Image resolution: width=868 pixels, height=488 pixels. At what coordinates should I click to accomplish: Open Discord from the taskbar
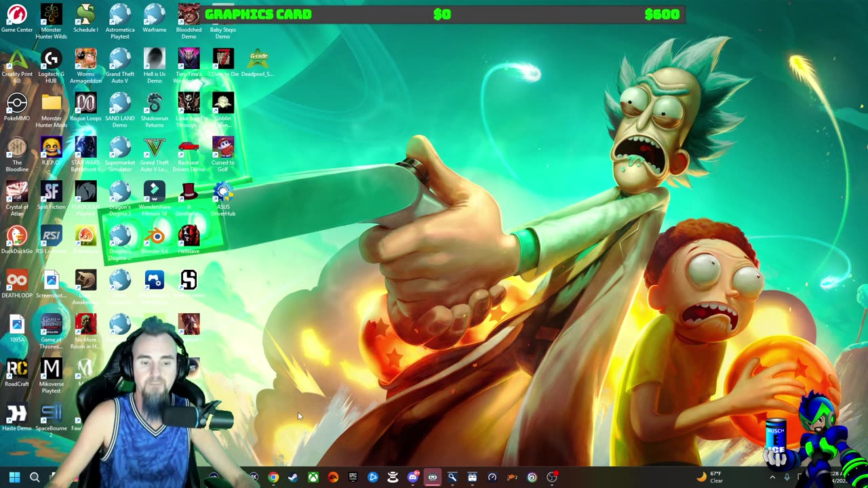click(412, 477)
